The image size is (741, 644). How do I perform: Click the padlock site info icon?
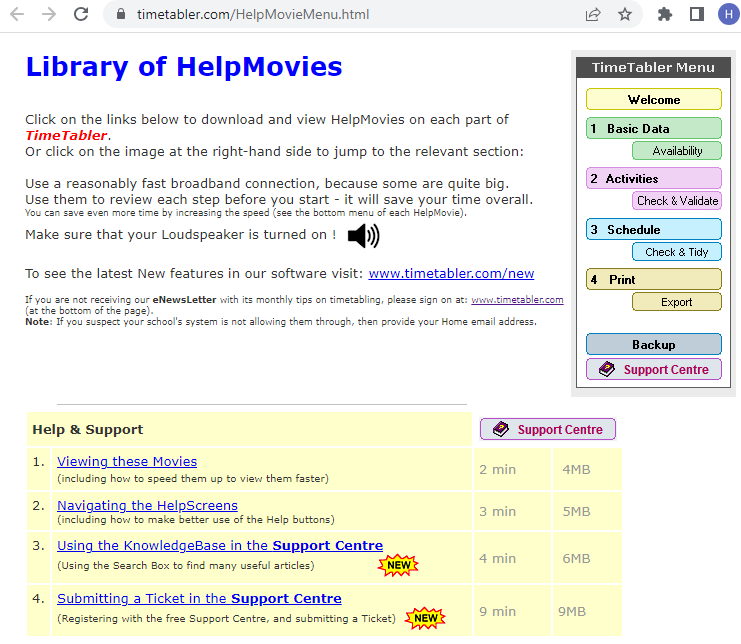pos(121,14)
